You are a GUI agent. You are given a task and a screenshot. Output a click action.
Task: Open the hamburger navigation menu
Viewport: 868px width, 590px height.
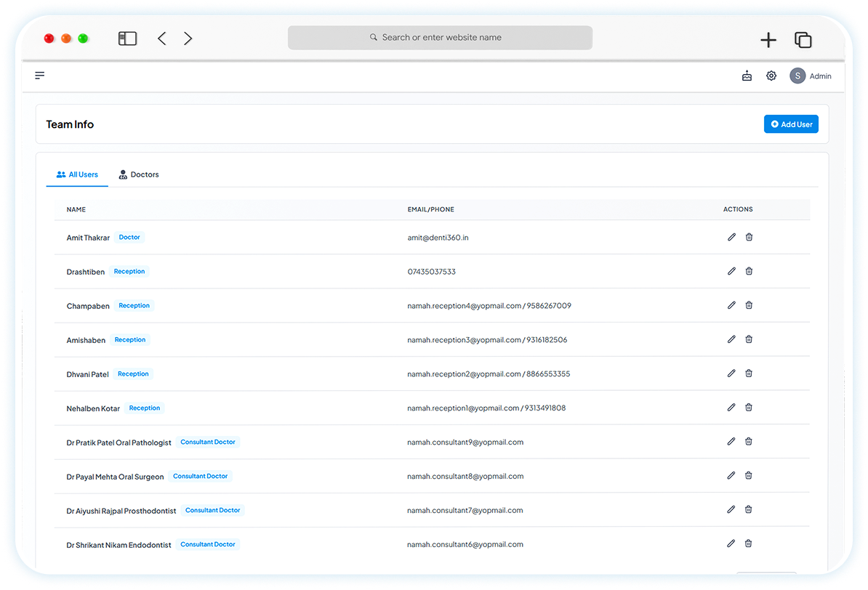(39, 76)
